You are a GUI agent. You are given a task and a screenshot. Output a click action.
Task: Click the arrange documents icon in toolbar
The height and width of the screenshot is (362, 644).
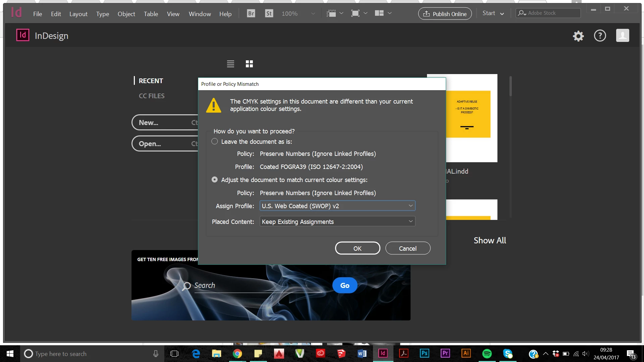(x=379, y=13)
